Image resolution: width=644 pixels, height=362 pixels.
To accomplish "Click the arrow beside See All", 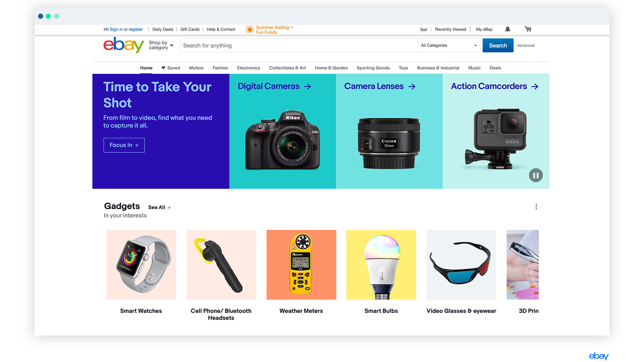I will (169, 208).
